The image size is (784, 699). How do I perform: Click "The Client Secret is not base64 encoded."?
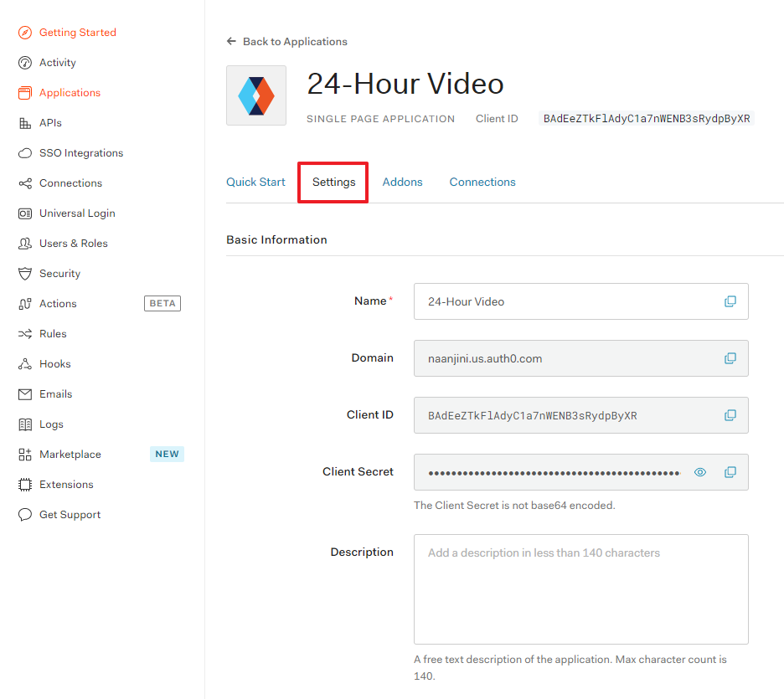514,505
